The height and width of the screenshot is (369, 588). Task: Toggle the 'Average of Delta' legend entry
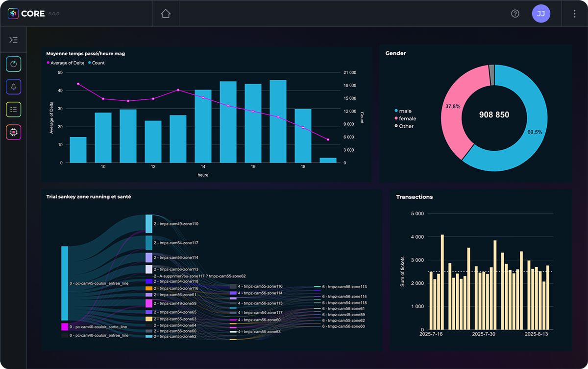click(x=65, y=63)
